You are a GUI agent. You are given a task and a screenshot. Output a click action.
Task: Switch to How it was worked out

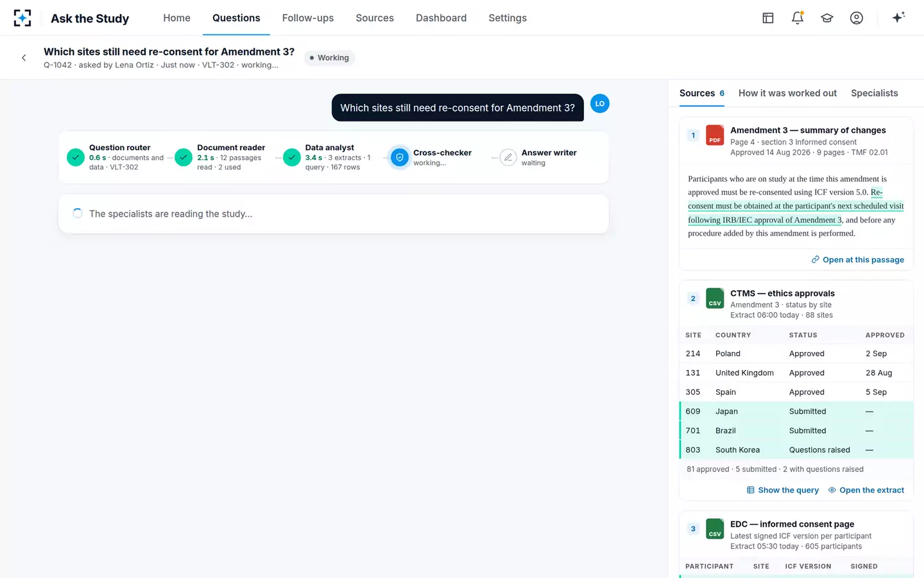coord(787,93)
